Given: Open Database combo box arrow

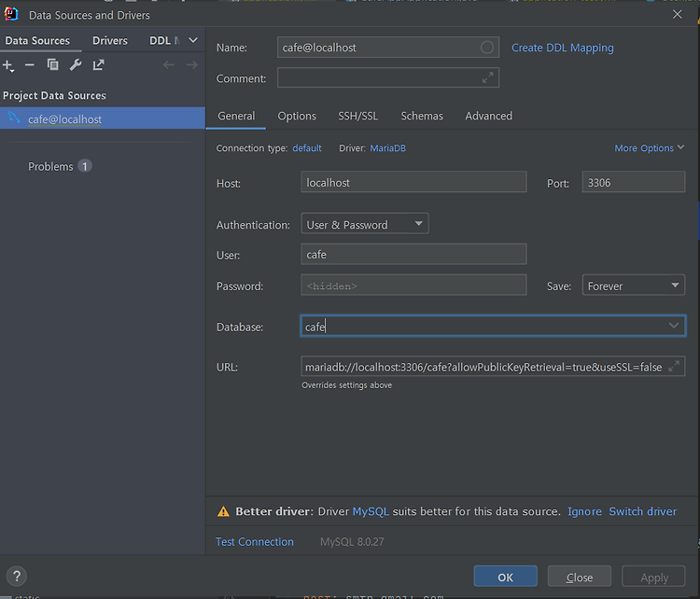Looking at the screenshot, I should 674,326.
